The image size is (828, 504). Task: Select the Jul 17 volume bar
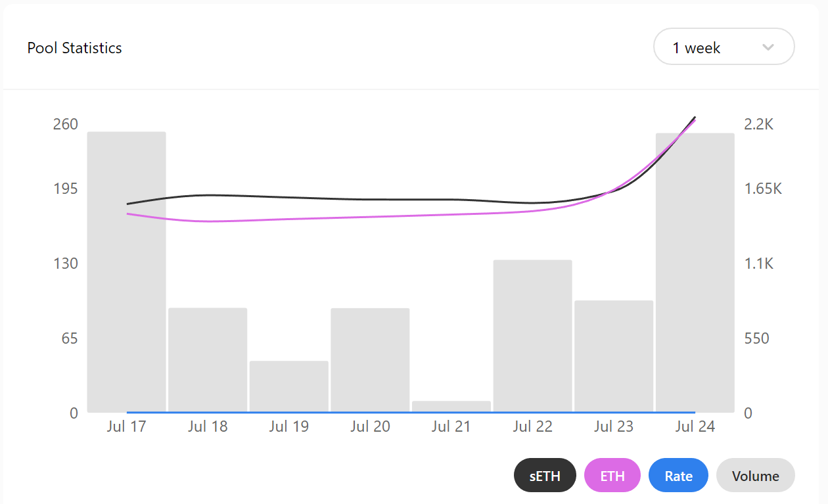tap(126, 272)
